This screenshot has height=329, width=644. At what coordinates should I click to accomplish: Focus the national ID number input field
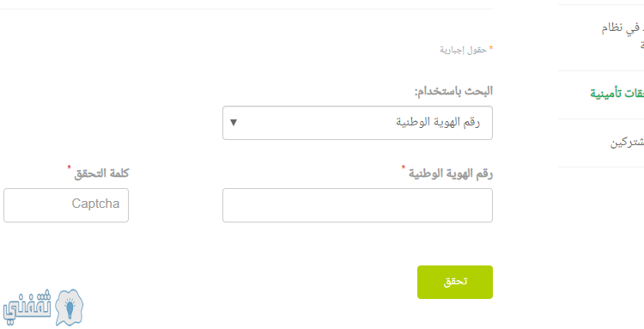[357, 205]
